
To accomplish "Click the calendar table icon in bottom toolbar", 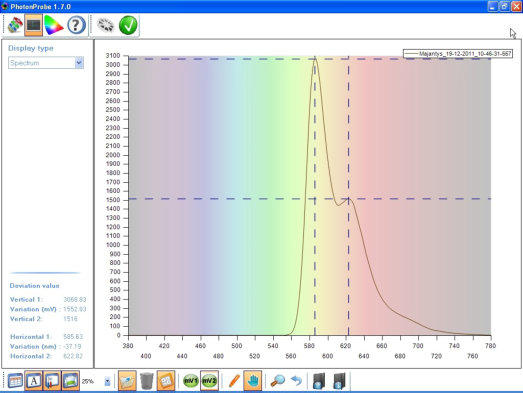I will click(x=15, y=381).
